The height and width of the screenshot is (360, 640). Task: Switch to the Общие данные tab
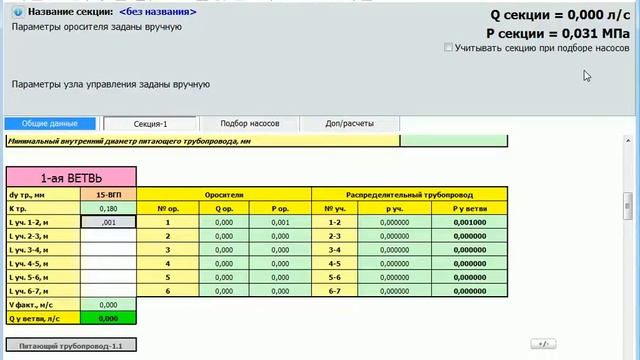tap(50, 123)
